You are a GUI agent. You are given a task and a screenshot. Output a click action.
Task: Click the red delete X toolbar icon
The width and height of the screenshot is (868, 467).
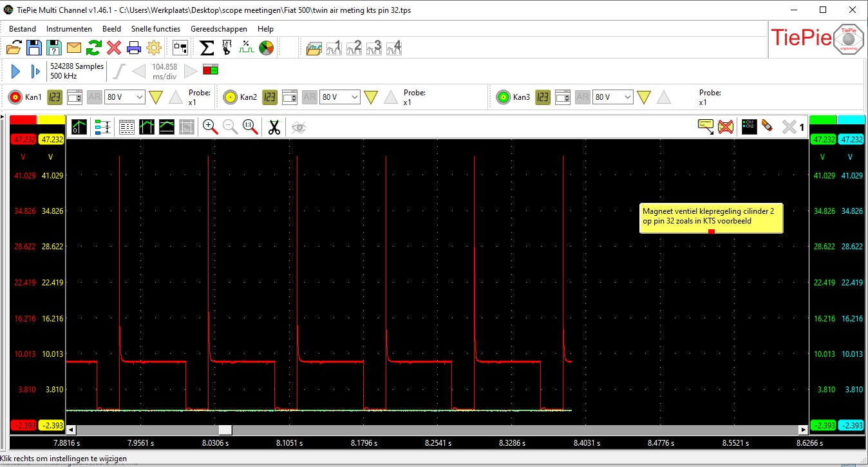[114, 48]
